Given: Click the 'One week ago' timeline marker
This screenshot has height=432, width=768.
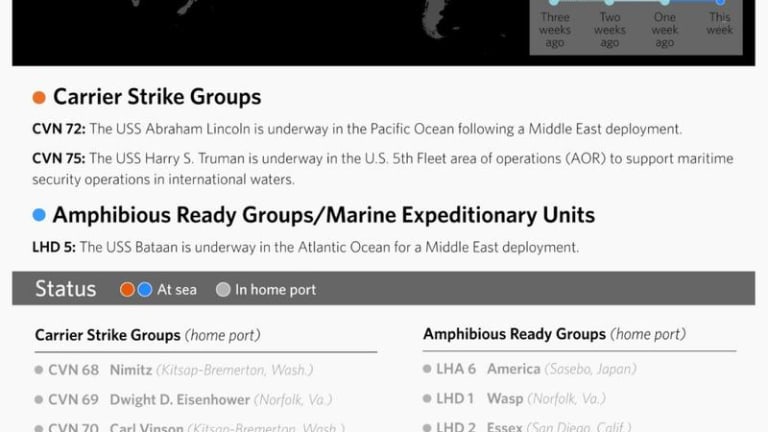Looking at the screenshot, I should tap(665, 2).
